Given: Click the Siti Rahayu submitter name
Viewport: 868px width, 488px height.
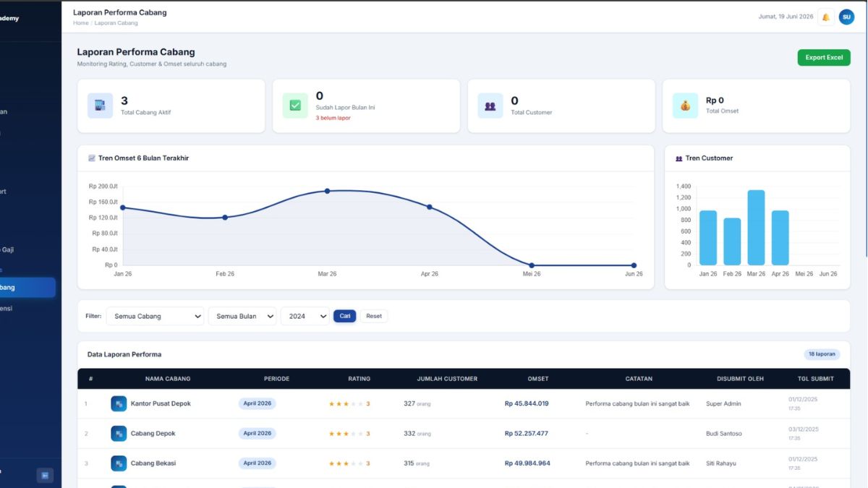Looking at the screenshot, I should 723,463.
